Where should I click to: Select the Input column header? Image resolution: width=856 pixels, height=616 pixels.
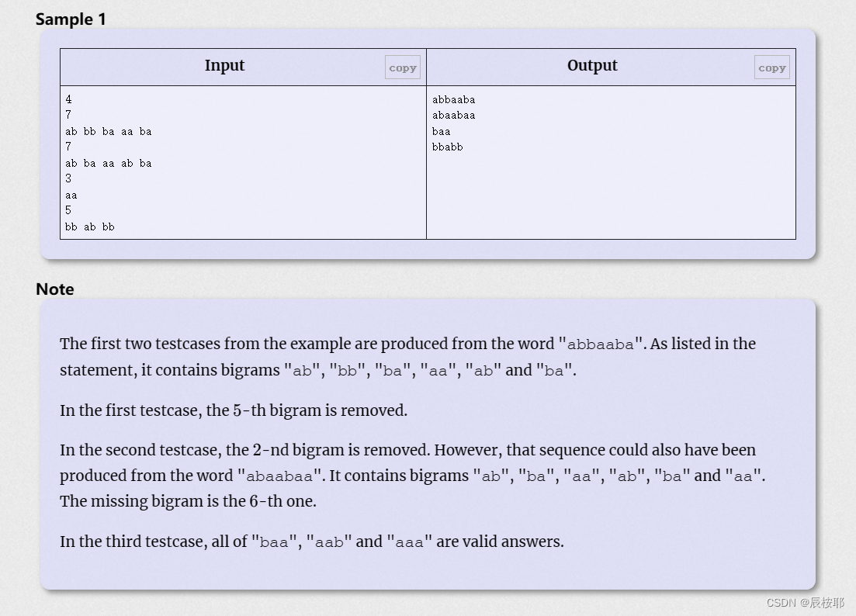coord(224,66)
